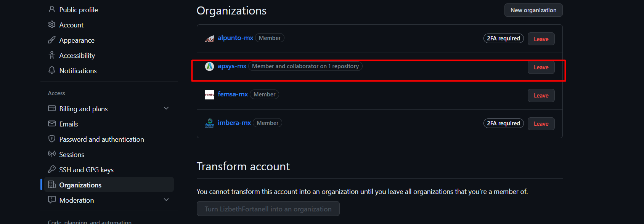Open the imbera-mx organization link

234,123
